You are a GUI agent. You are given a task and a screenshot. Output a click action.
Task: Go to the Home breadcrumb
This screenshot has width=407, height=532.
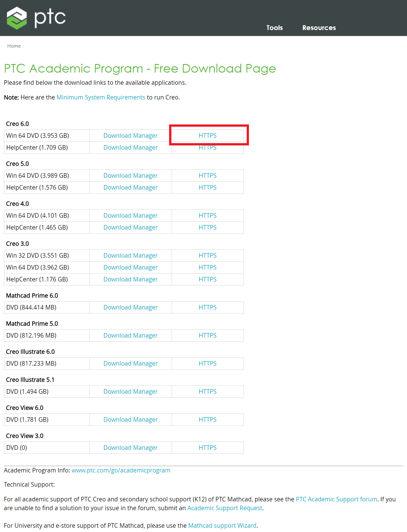(x=14, y=46)
